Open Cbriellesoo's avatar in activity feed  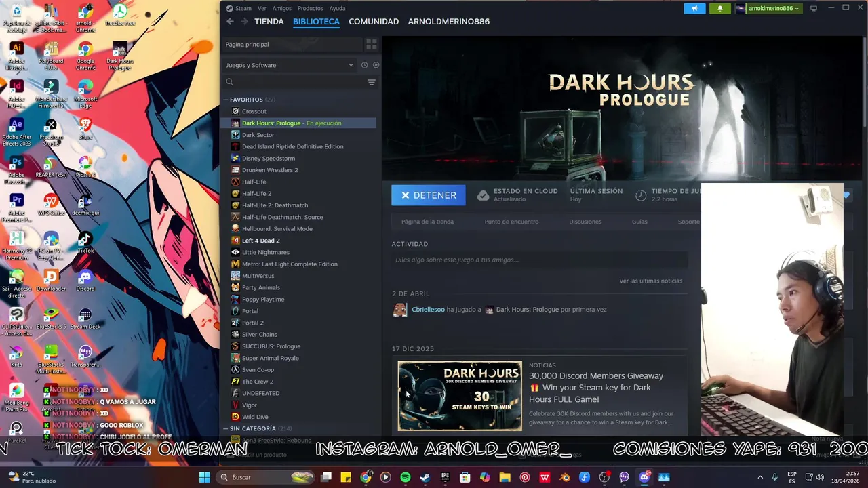pos(400,310)
